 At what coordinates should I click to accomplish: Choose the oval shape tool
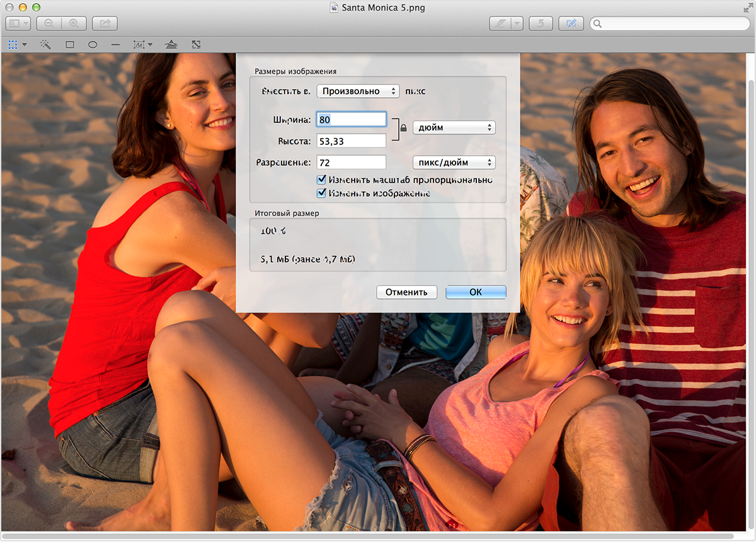coord(93,45)
